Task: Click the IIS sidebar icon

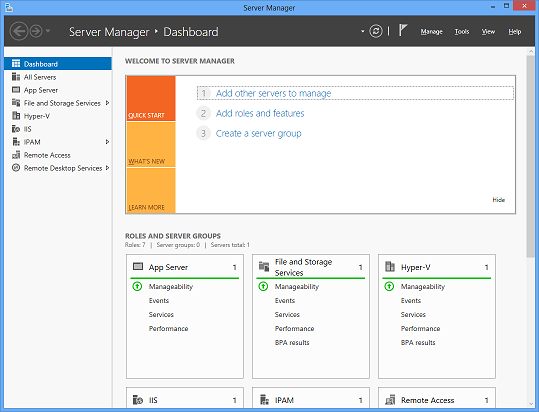Action: click(16, 129)
